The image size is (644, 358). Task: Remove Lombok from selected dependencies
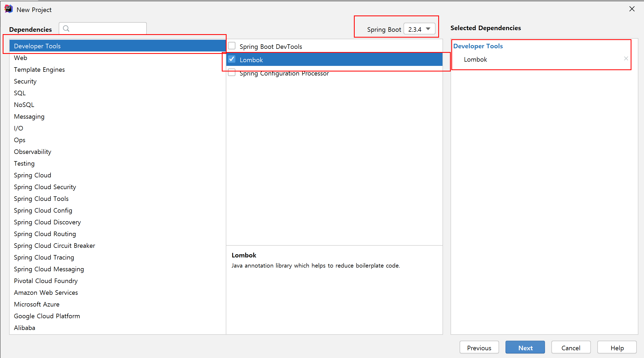[x=626, y=58]
